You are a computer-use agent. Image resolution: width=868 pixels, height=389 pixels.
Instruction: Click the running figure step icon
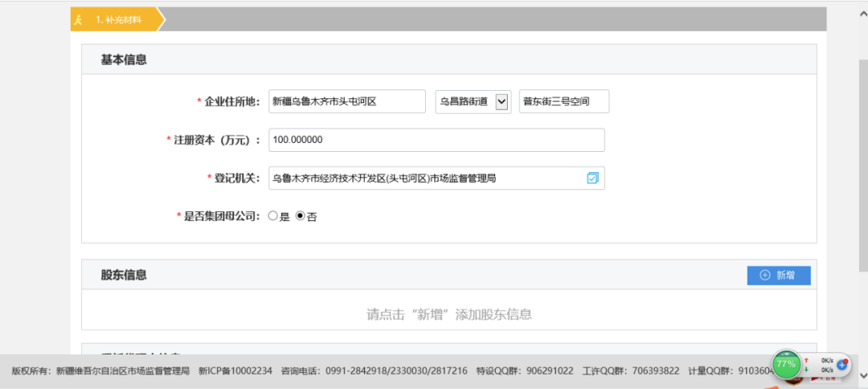(78, 20)
